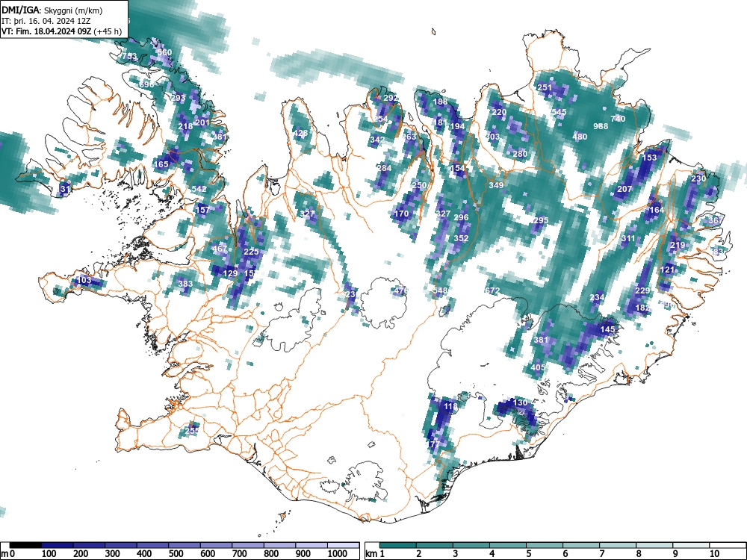Click the visibility value 740
The width and height of the screenshot is (747, 560).
(618, 119)
